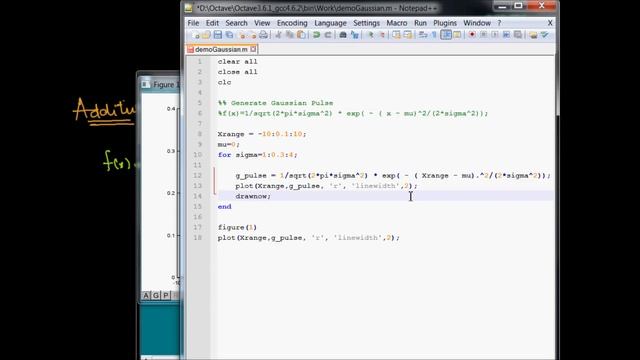Click the Open file folder icon
640x360 pixels.
[x=207, y=35]
